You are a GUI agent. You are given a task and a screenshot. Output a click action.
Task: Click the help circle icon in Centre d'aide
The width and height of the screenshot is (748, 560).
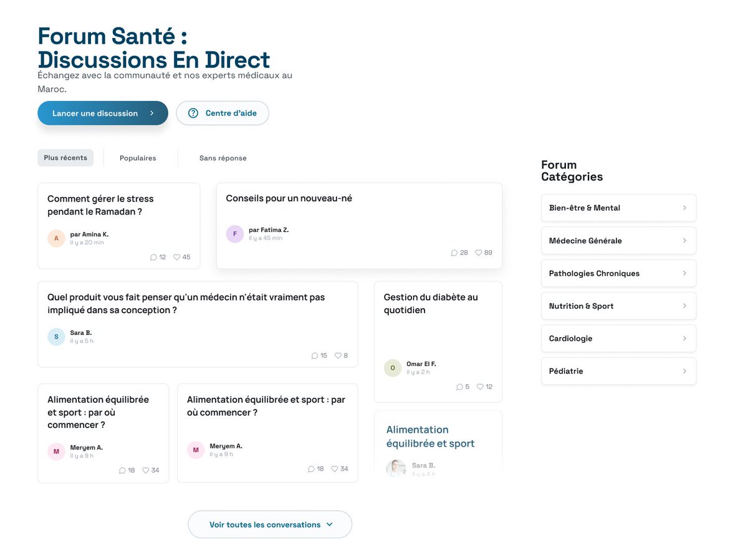(193, 113)
